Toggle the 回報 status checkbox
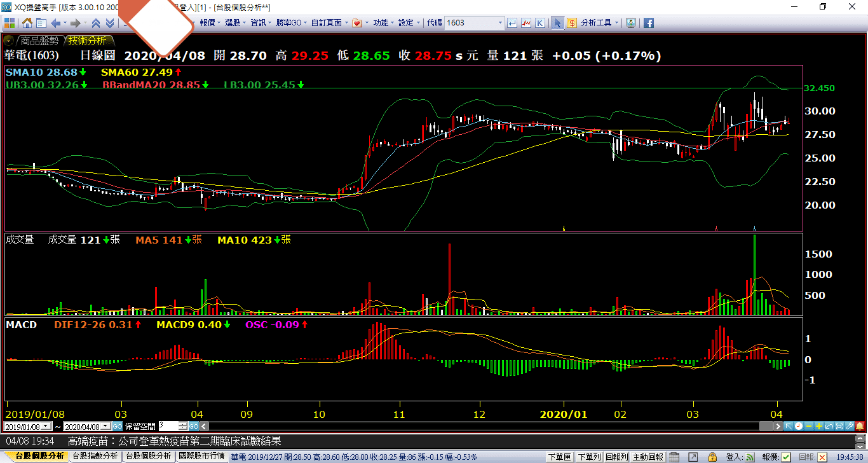 click(x=823, y=457)
